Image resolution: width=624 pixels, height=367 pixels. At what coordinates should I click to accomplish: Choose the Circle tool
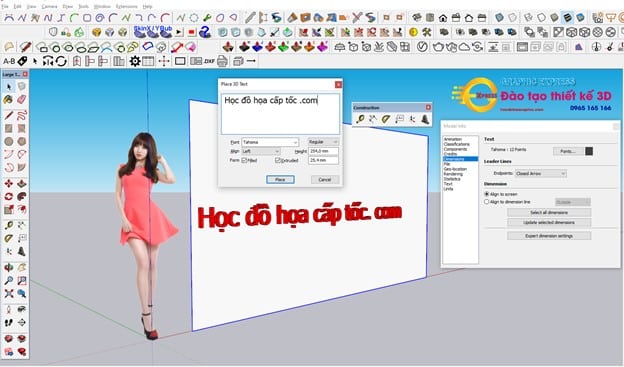(9, 141)
